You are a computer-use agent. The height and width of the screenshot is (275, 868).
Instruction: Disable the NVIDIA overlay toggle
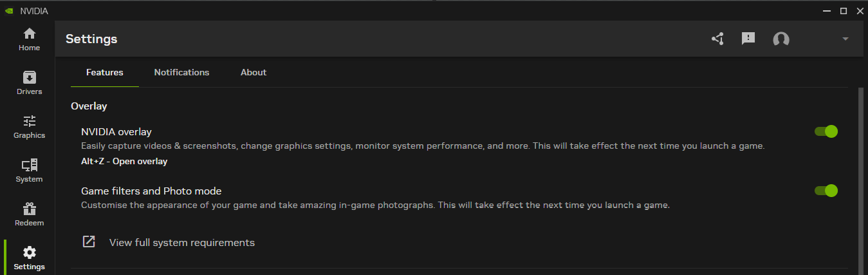coord(826,131)
